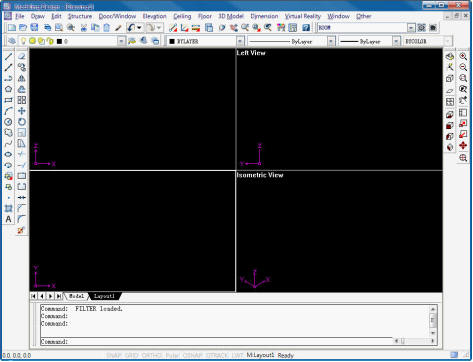Image resolution: width=473 pixels, height=362 pixels.
Task: Select the Copy Object tool
Action: pos(22,67)
